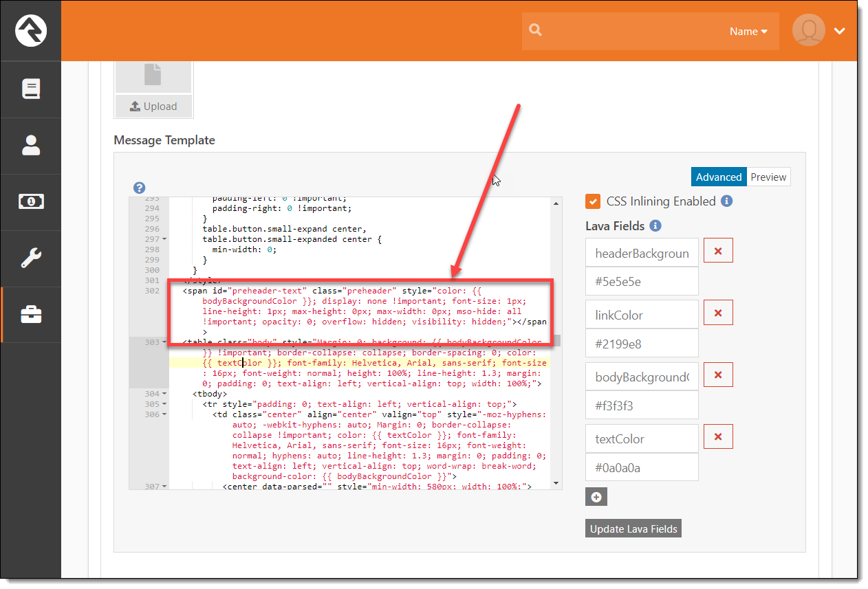Open the briefcase Admin Tools sidebar icon
This screenshot has height=589, width=868.
[x=31, y=315]
